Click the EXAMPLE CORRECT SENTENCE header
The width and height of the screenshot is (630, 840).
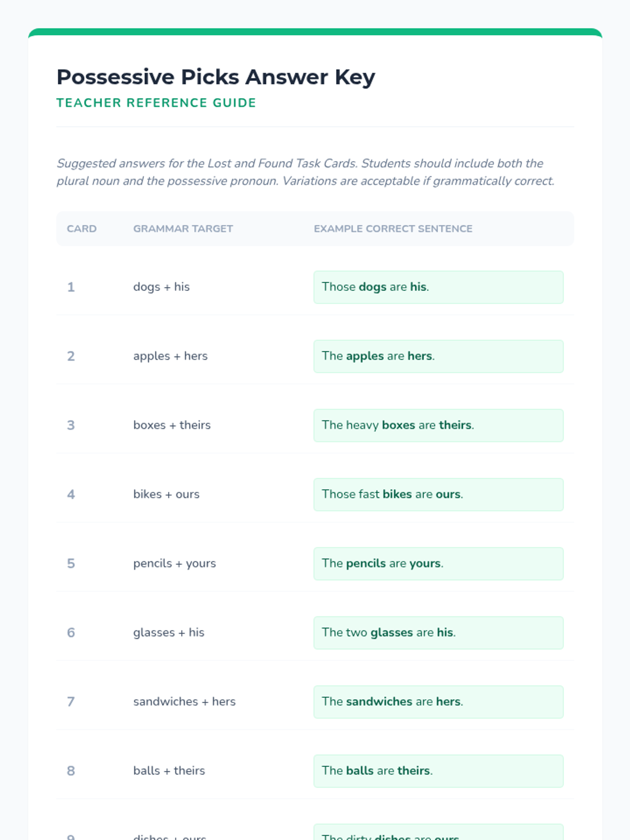pos(393,229)
